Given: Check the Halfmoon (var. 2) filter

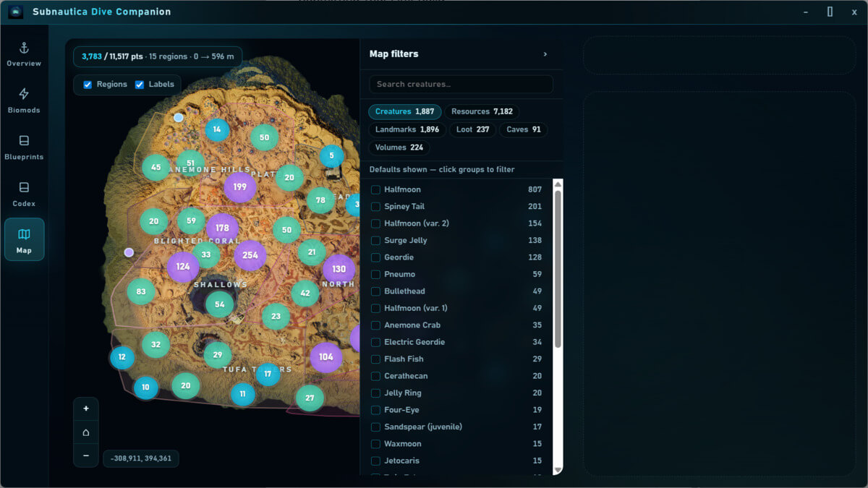Looking at the screenshot, I should click(375, 223).
